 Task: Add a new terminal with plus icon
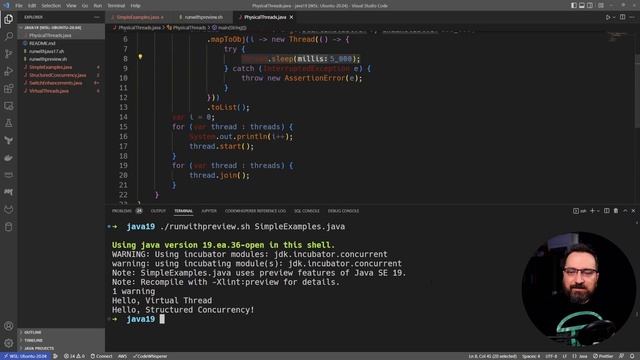(592, 211)
